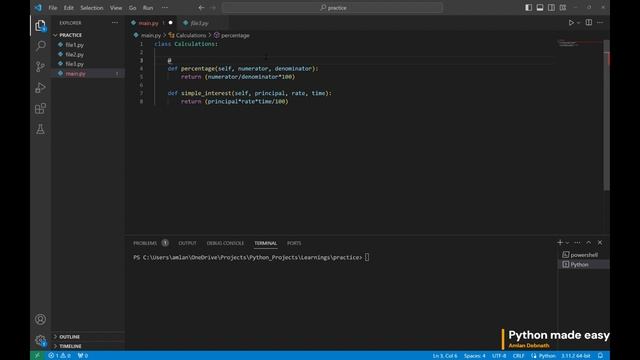The image size is (640, 360).
Task: Open the Testing flask icon
Action: click(x=40, y=129)
